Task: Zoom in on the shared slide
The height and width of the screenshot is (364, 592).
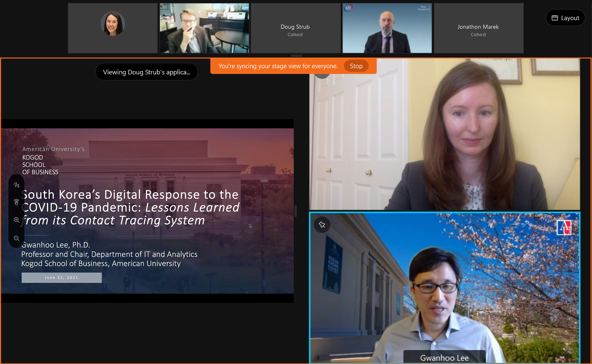Action: click(x=16, y=220)
